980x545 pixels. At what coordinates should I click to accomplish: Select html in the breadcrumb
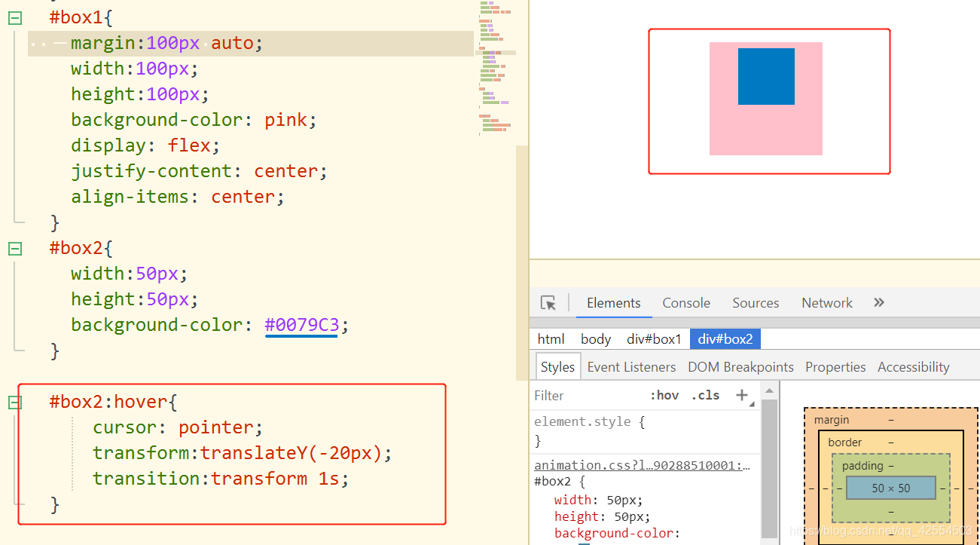[551, 339]
